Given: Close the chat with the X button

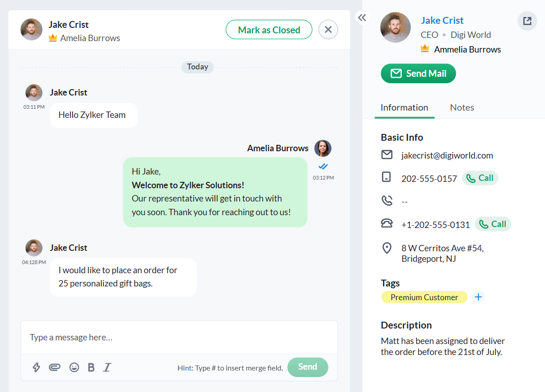Looking at the screenshot, I should pos(328,30).
